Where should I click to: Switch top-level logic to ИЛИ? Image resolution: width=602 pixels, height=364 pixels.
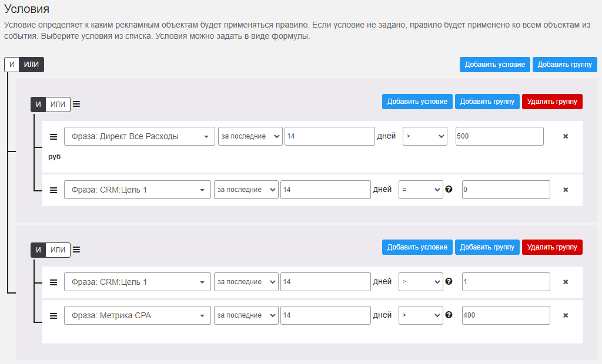point(32,65)
